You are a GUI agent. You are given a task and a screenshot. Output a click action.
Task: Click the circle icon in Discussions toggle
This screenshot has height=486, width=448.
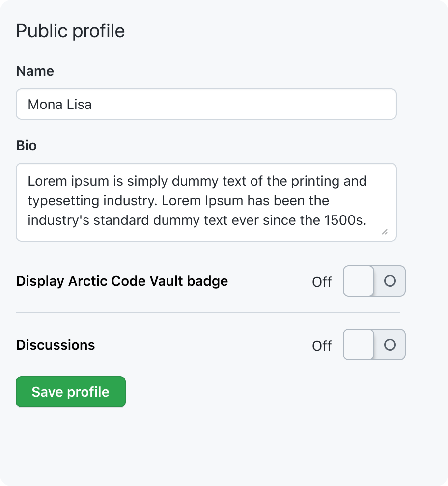click(390, 345)
